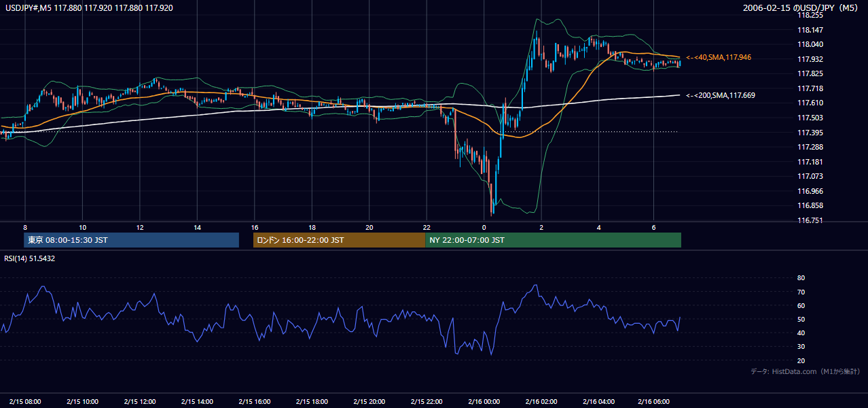Click the bottom date label 2/16 02:00

[541, 402]
